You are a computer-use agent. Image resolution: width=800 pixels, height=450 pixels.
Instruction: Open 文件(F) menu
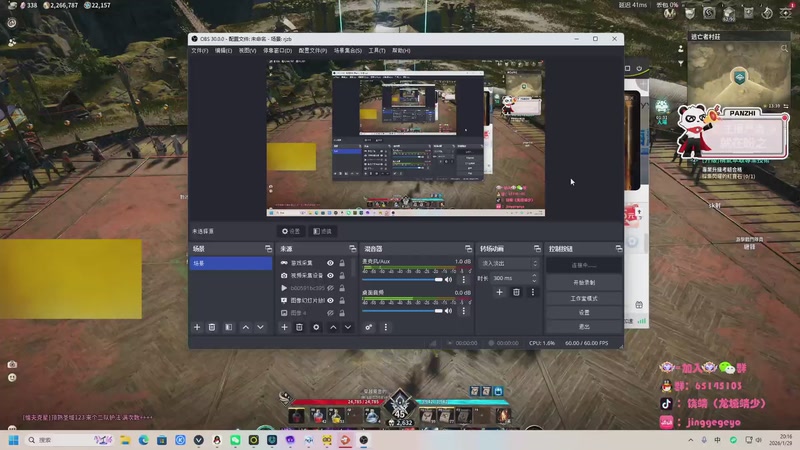pos(199,51)
